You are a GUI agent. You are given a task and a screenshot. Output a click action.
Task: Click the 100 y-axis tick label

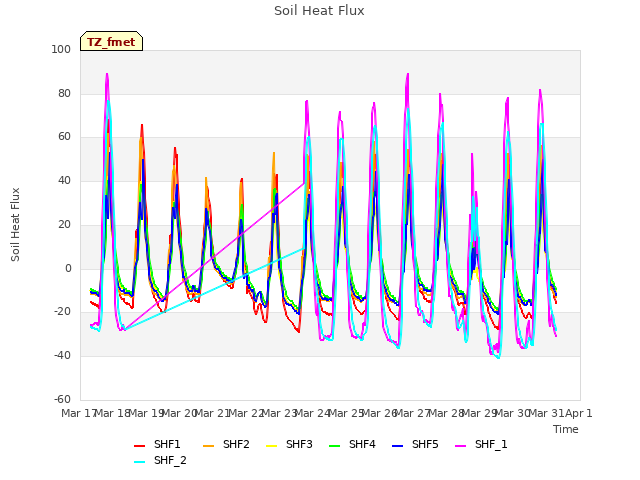coord(61,49)
